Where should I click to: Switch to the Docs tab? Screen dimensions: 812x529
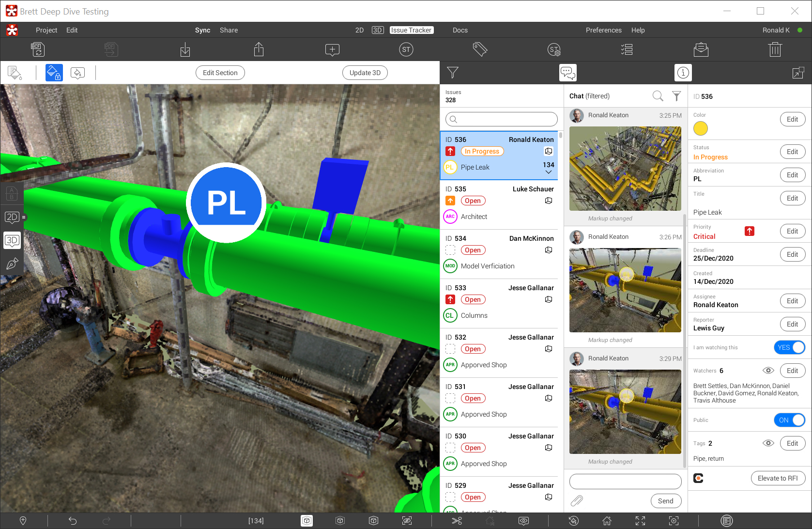click(x=460, y=30)
